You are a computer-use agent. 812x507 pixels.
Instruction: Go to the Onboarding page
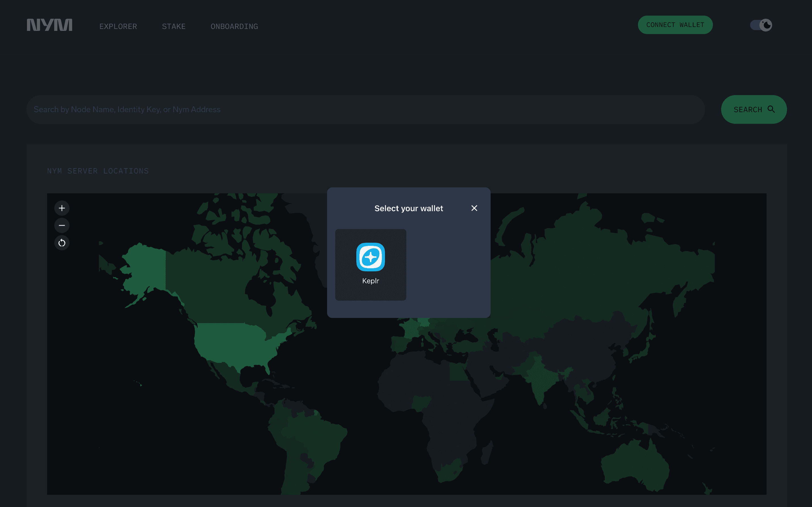coord(234,26)
